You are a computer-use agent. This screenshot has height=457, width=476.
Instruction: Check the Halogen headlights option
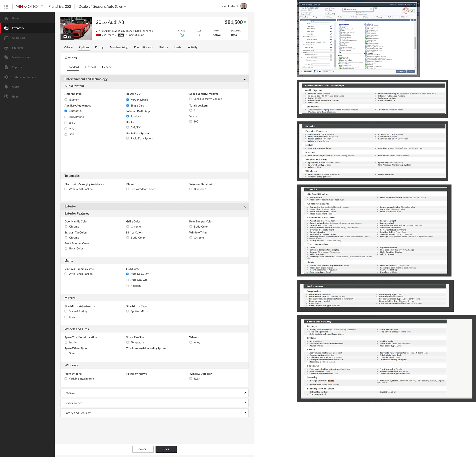click(128, 286)
